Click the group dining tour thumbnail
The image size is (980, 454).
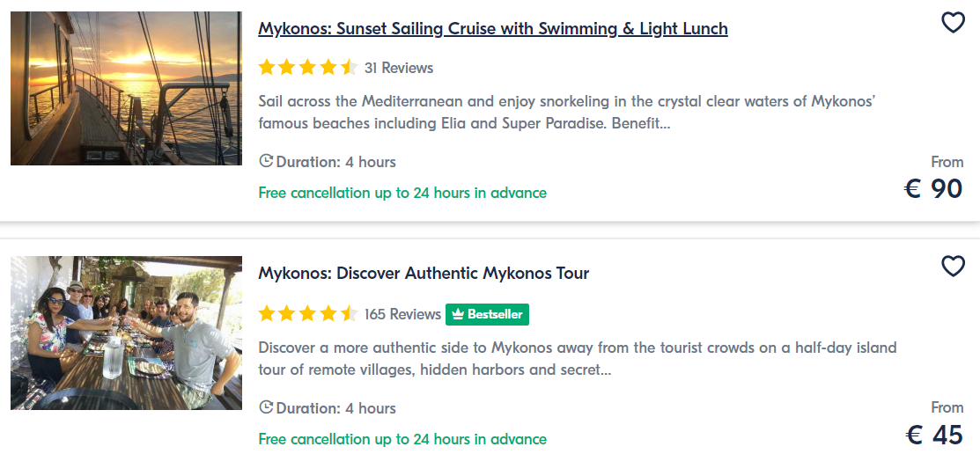click(126, 333)
